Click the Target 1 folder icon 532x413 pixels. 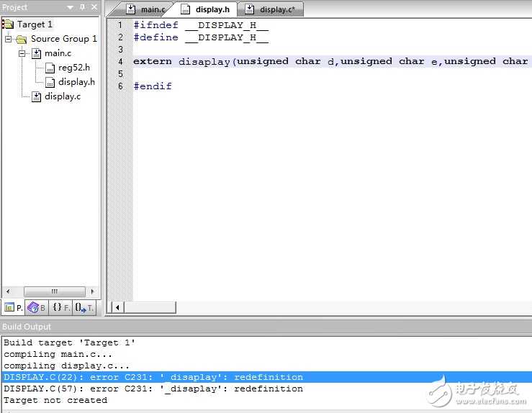tap(8, 24)
